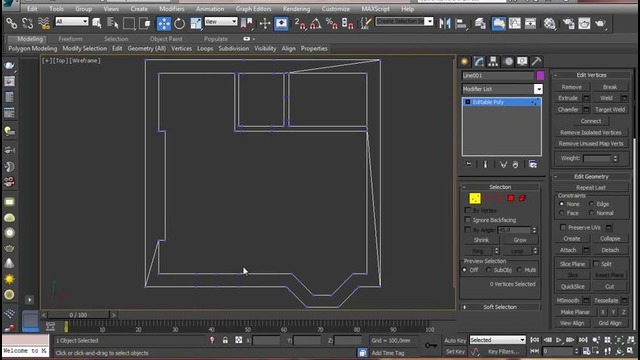This screenshot has width=640, height=360.
Task: Switch to the Create command panel
Action: point(464,62)
